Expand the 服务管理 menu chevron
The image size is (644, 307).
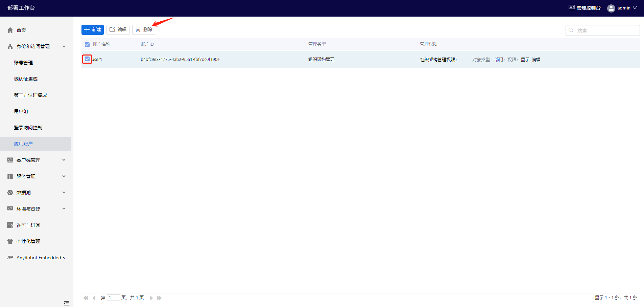(64, 176)
